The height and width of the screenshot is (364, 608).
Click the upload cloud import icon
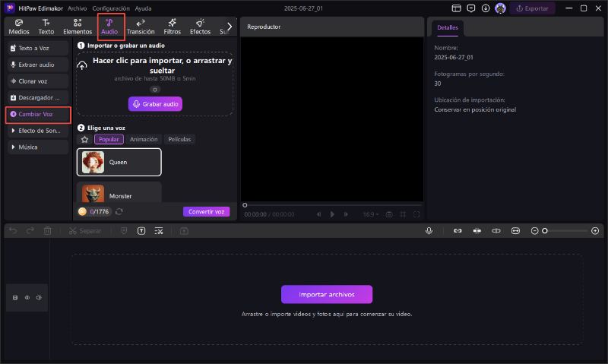82,65
